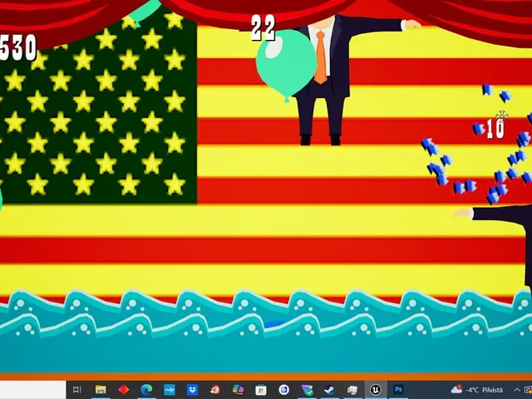Switch to the Unreal Engine window

point(375,390)
